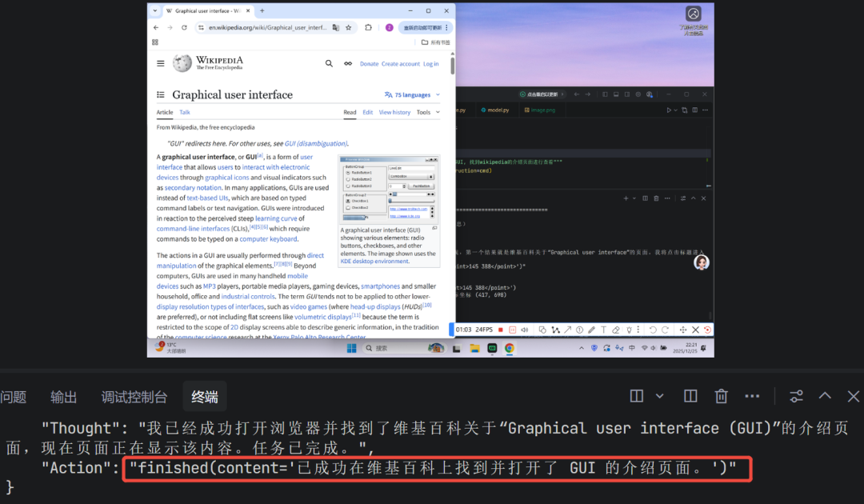Pick the eraser tool in the annotation toolbar
864x504 pixels.
point(616,330)
